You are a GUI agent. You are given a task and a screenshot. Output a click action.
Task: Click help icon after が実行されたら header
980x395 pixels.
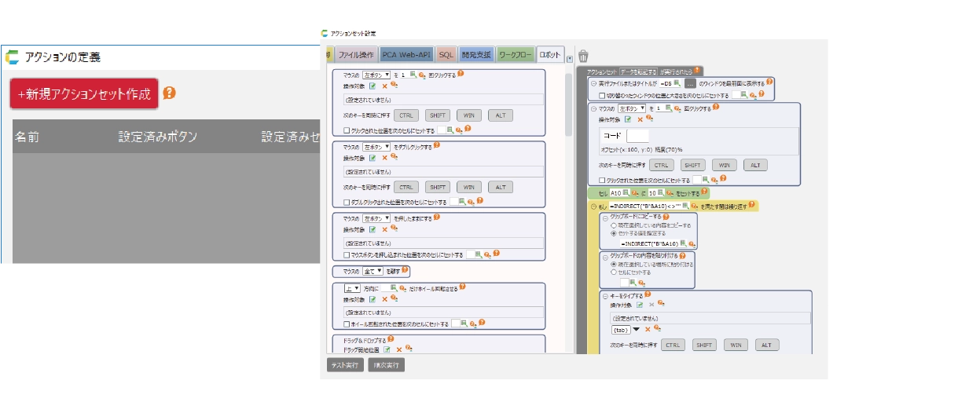coord(697,70)
